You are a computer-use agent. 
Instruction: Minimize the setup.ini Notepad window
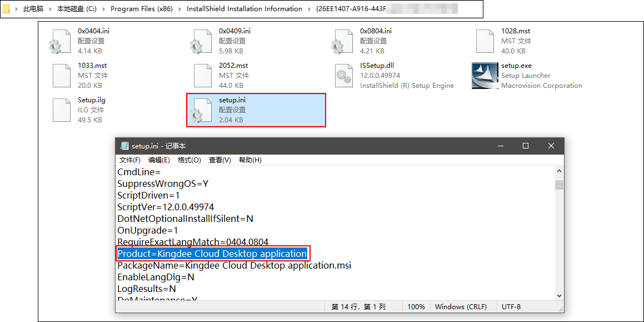point(500,146)
